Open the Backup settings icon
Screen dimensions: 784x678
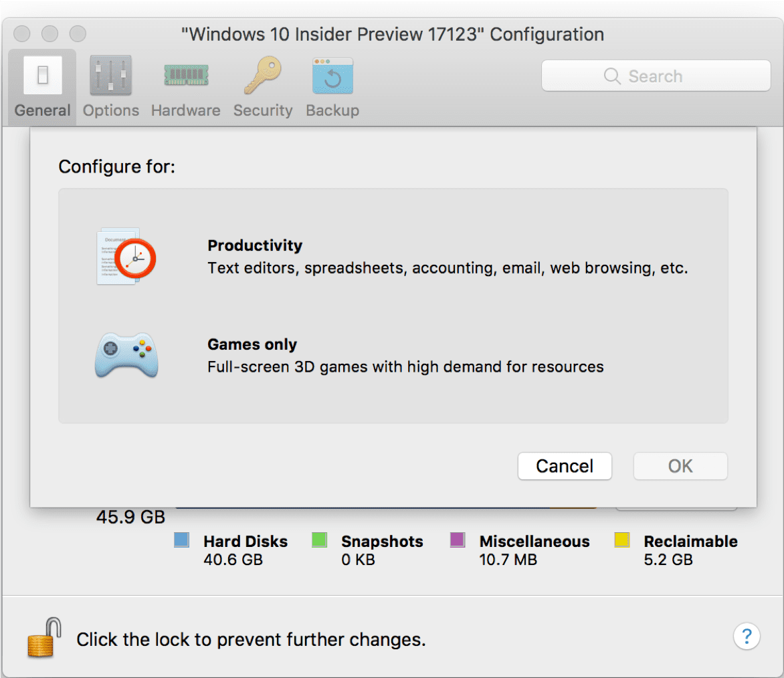click(x=332, y=75)
